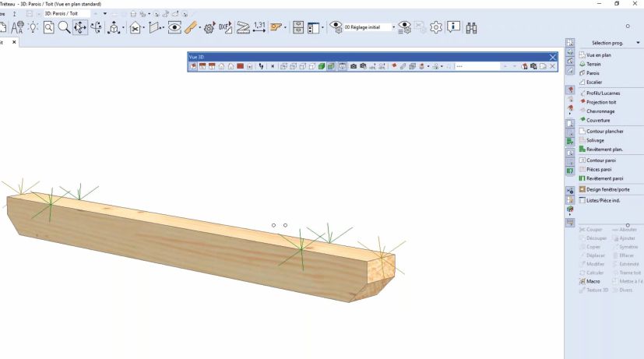Open settings with the gear icon
The image size is (644, 359).
(436, 27)
